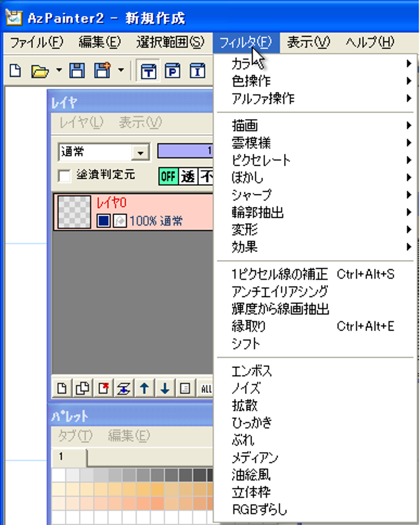Expand the 効果 submenu

(315, 247)
